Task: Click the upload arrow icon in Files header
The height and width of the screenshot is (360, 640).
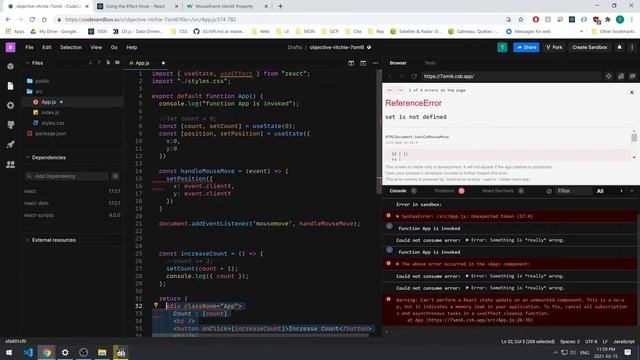Action: click(x=99, y=63)
